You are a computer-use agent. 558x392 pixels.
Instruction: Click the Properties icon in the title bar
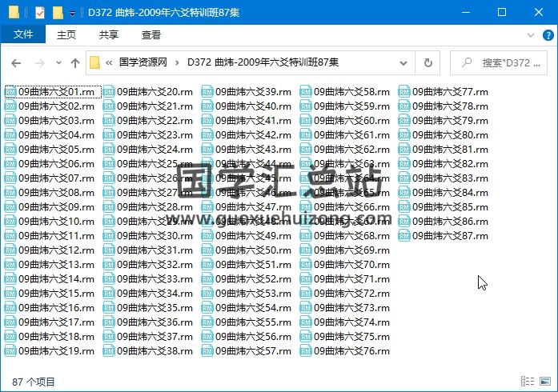[40, 12]
